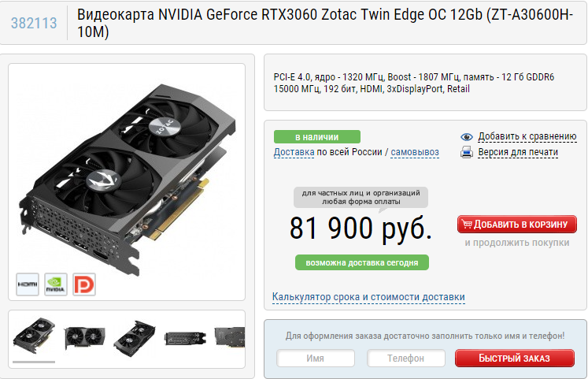Open the Доставка link
Image resolution: width=588 pixels, height=379 pixels.
click(294, 152)
